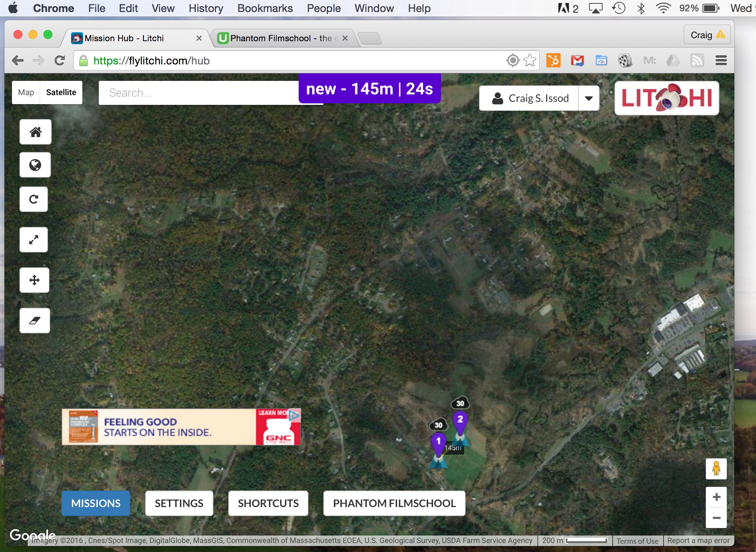This screenshot has height=552, width=756.
Task: Click the film reel extension icon
Action: (625, 60)
